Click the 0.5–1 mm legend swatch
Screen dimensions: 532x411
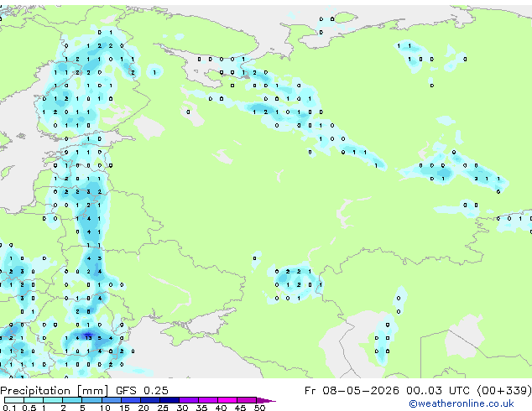point(34,400)
